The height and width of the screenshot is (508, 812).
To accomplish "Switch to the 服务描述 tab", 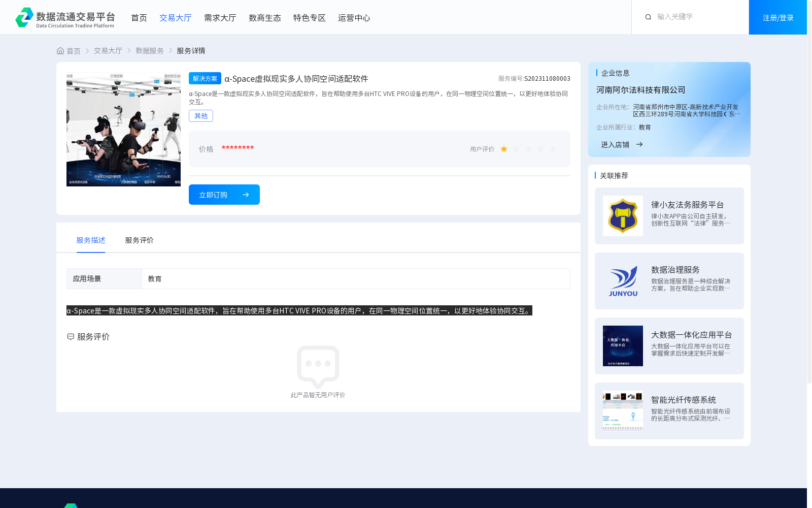I will (x=91, y=240).
